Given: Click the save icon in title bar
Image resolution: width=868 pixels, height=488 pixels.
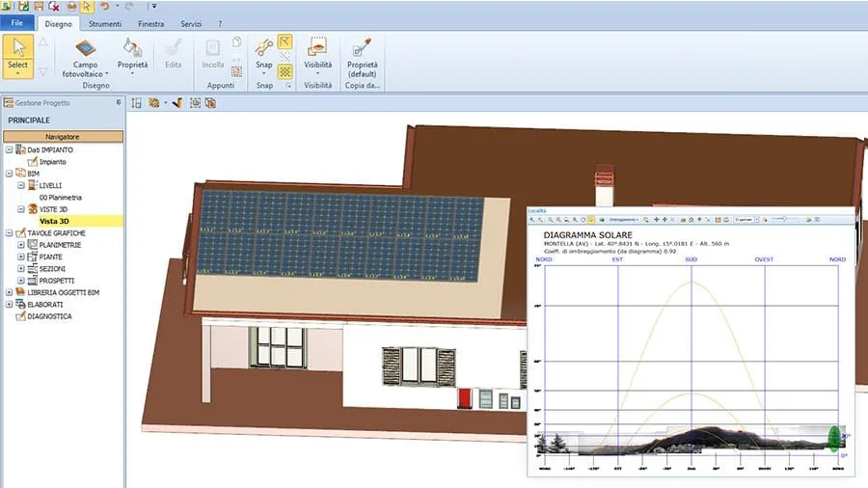Looking at the screenshot, I should click(23, 7).
